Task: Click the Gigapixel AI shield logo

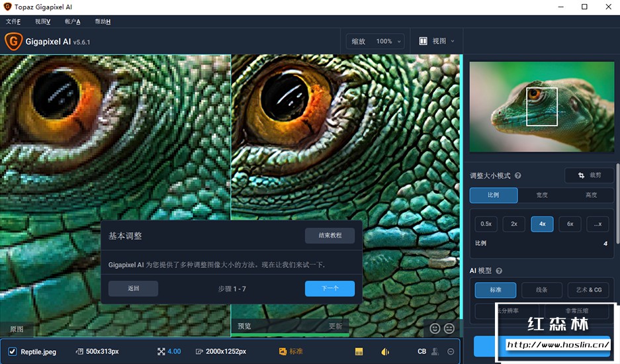Action: 13,41
